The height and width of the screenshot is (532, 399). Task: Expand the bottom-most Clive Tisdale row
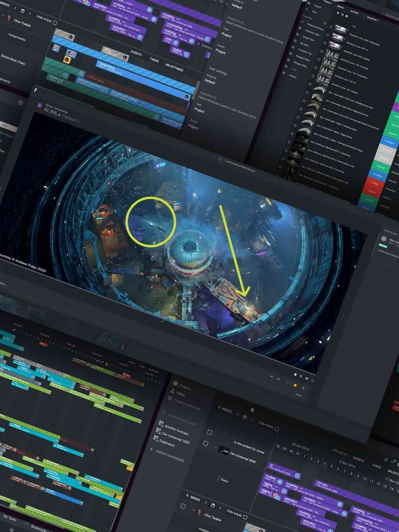point(193,510)
